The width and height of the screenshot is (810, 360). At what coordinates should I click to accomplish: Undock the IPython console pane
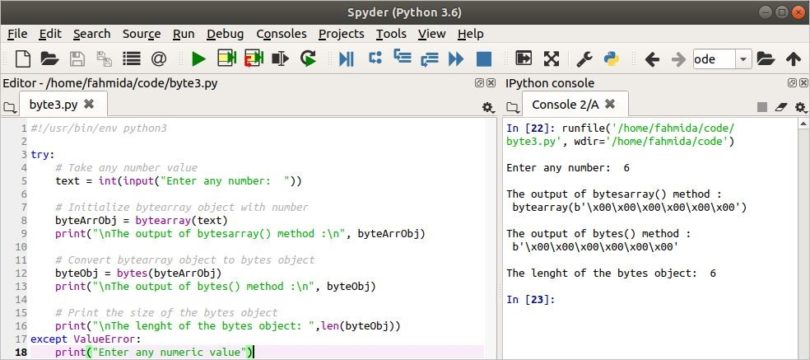point(792,83)
